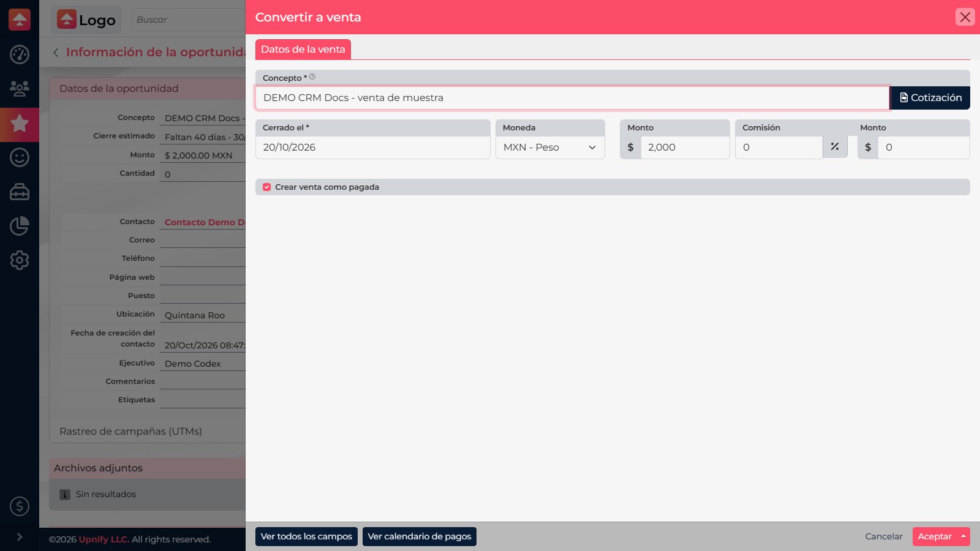Open the contacts people icon in sidebar
The width and height of the screenshot is (980, 551).
click(20, 89)
